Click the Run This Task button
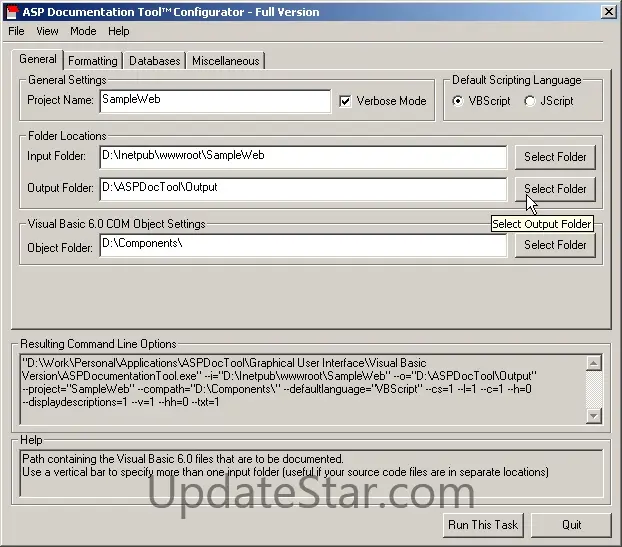This screenshot has width=622, height=547. point(483,525)
